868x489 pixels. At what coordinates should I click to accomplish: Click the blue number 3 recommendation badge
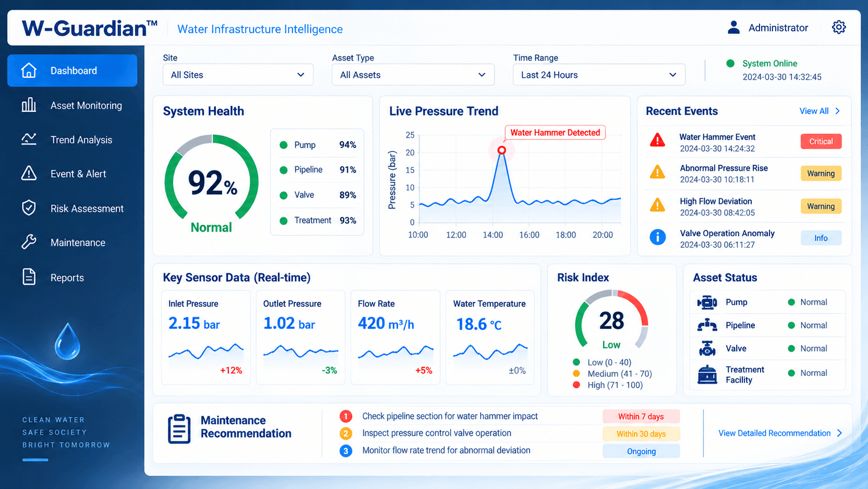[x=346, y=451]
